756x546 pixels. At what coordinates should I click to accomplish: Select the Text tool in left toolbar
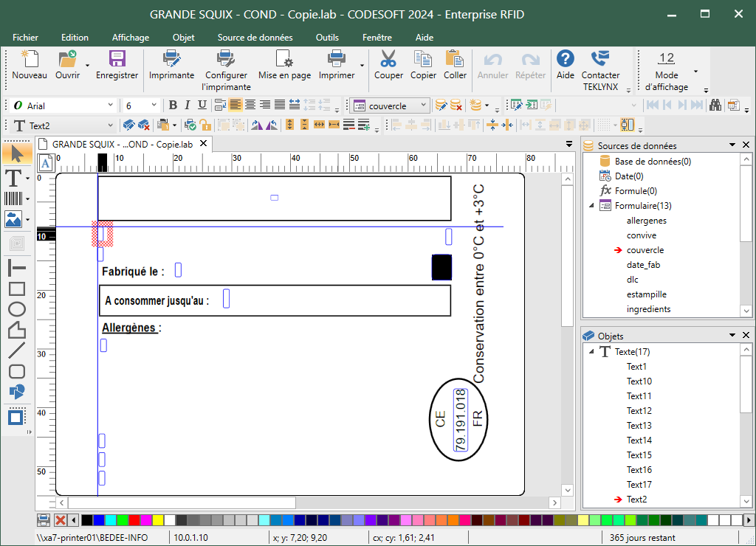[x=13, y=178]
